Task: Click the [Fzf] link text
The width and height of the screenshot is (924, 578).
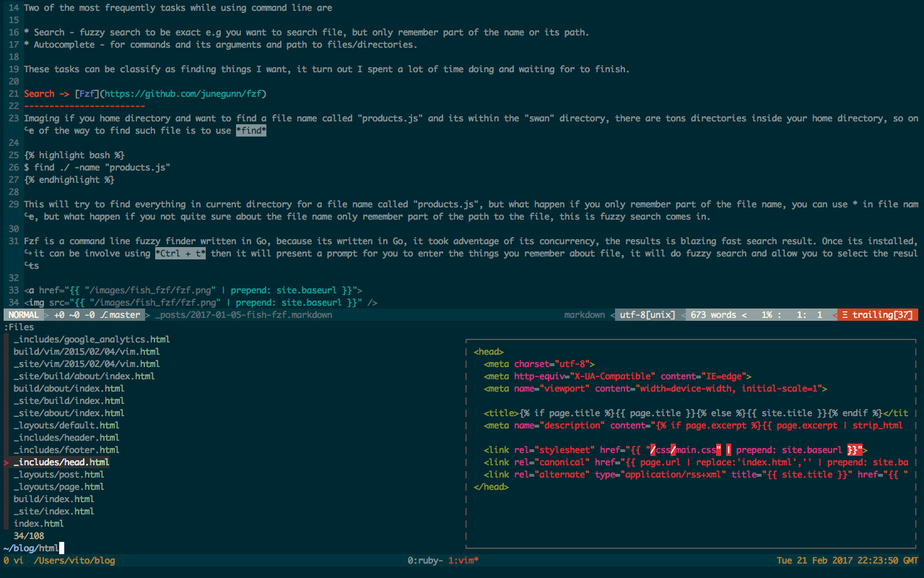Action: [87, 93]
